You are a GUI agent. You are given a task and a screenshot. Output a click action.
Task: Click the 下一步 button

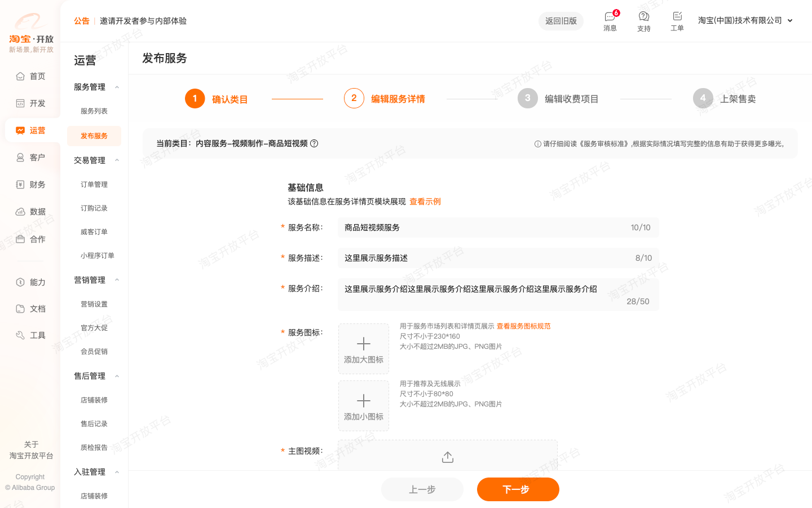[518, 489]
